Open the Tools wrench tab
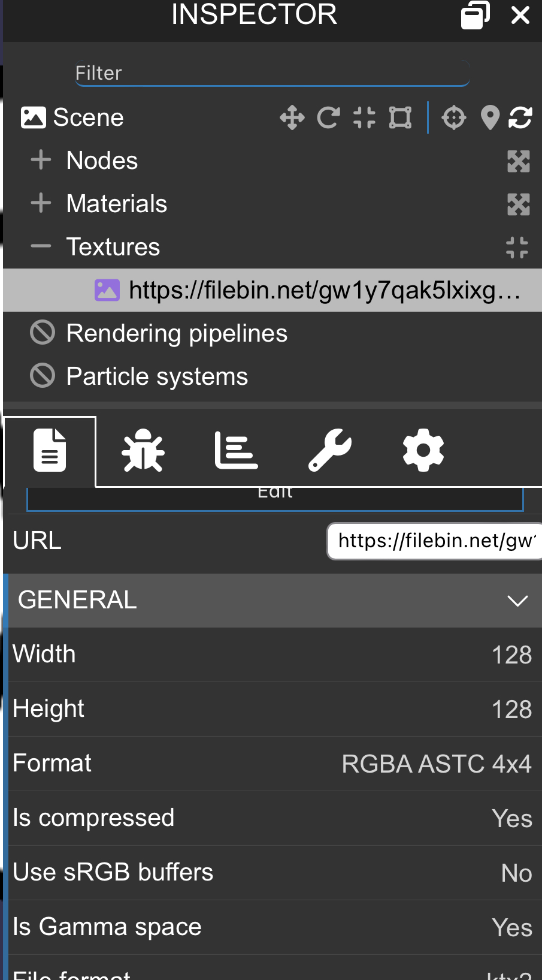 [329, 450]
